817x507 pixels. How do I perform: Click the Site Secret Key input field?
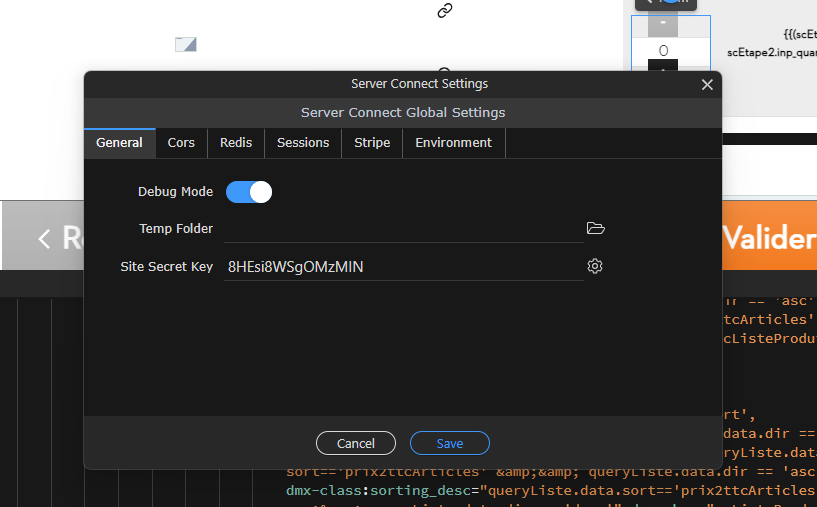click(x=403, y=267)
